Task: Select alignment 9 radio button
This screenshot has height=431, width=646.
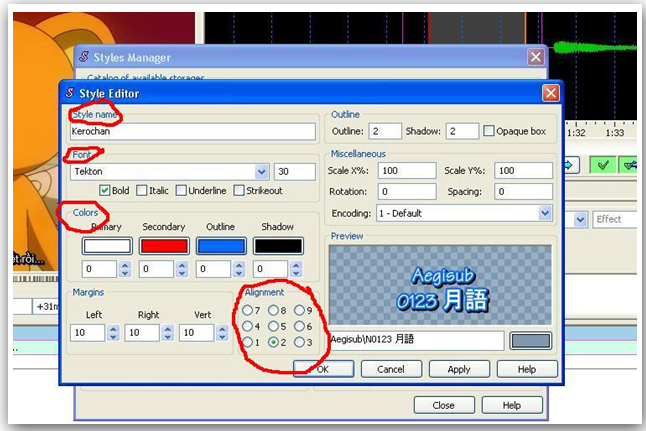Action: (299, 310)
